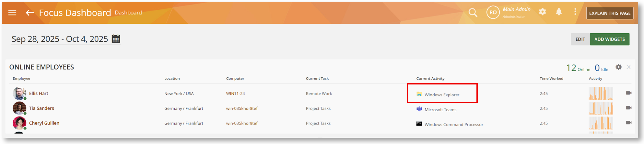Open Ellis Hart's employee profile link
Viewport: 644px width, 144px height.
pos(39,94)
